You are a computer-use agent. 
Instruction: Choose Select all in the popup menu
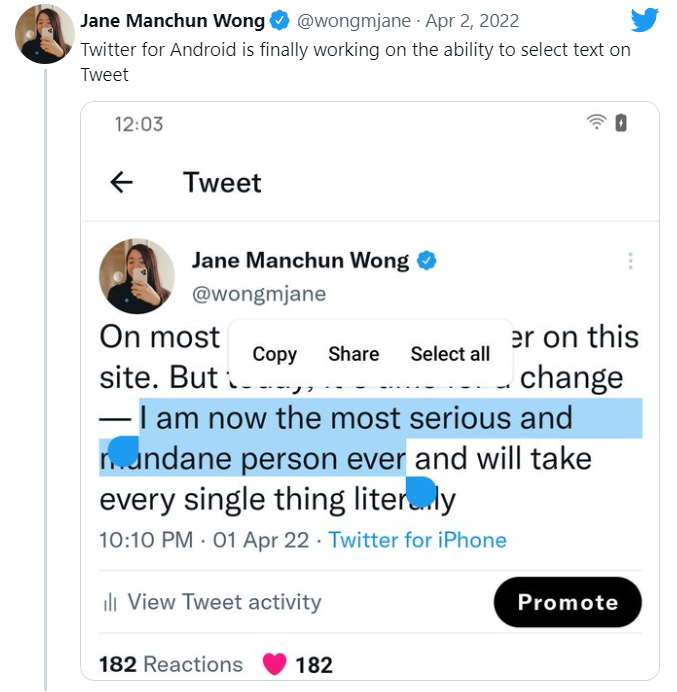pos(450,354)
